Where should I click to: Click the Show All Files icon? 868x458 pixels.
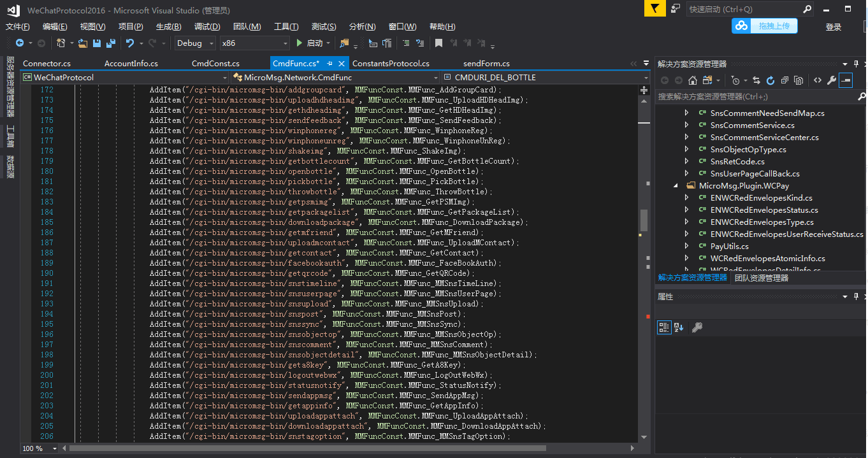pos(799,80)
